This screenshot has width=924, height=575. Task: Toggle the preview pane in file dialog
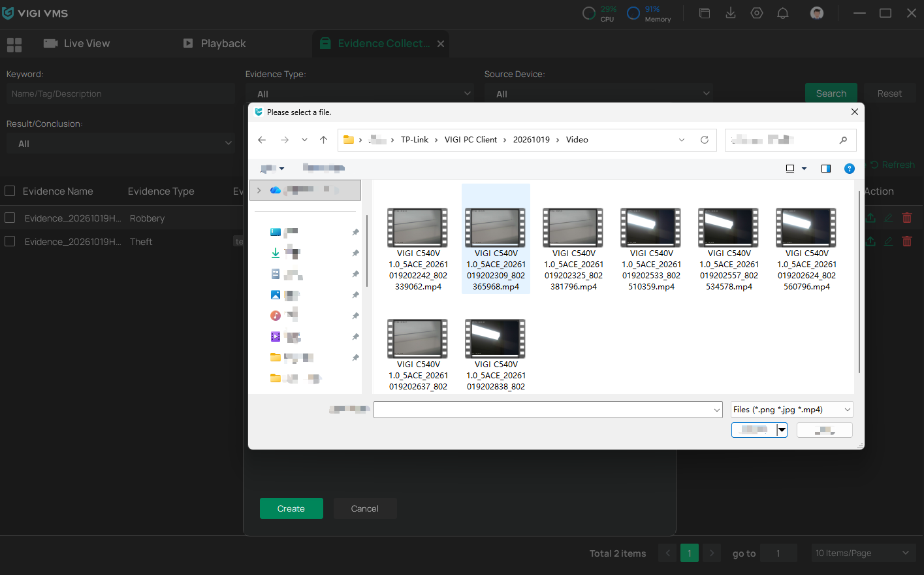[x=826, y=169]
